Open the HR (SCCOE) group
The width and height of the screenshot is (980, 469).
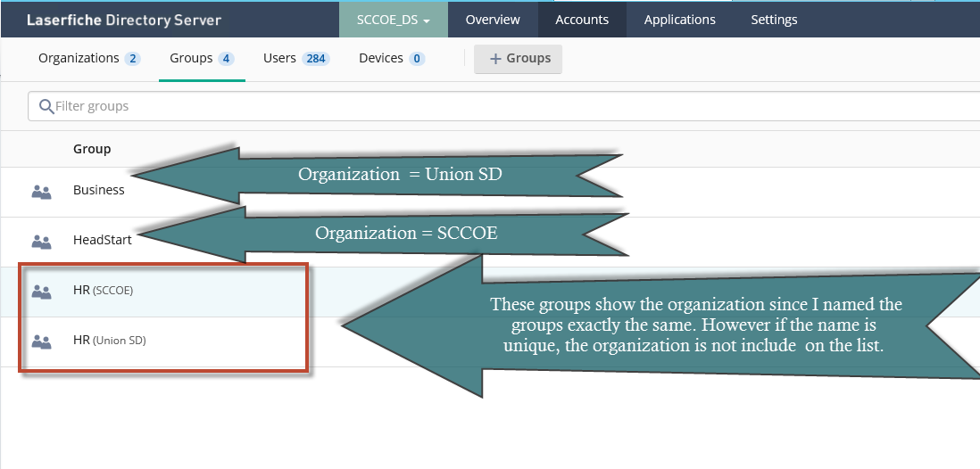tap(104, 291)
